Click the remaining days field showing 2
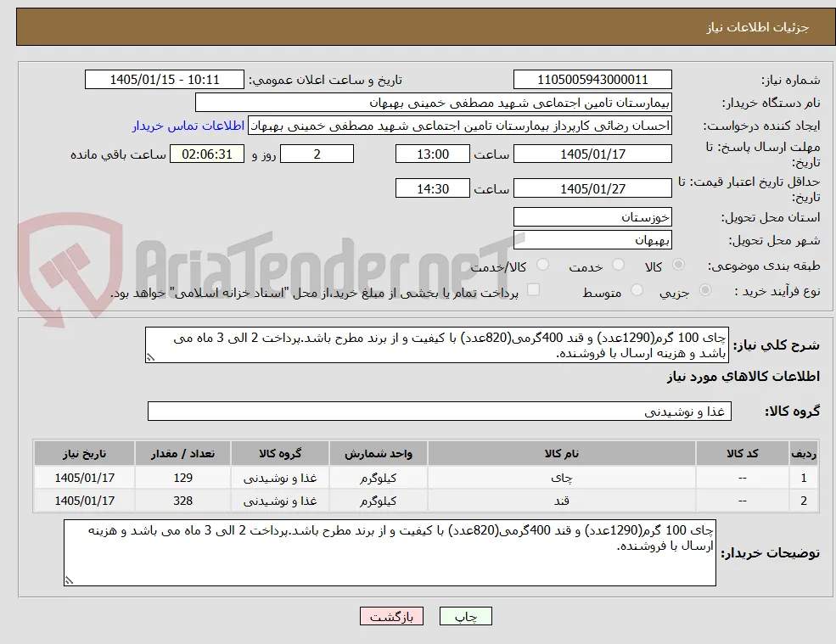The height and width of the screenshot is (644, 836). (317, 154)
